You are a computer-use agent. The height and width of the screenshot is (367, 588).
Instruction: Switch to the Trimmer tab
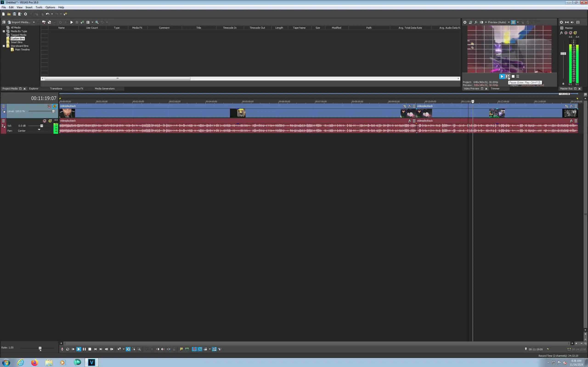(x=495, y=89)
